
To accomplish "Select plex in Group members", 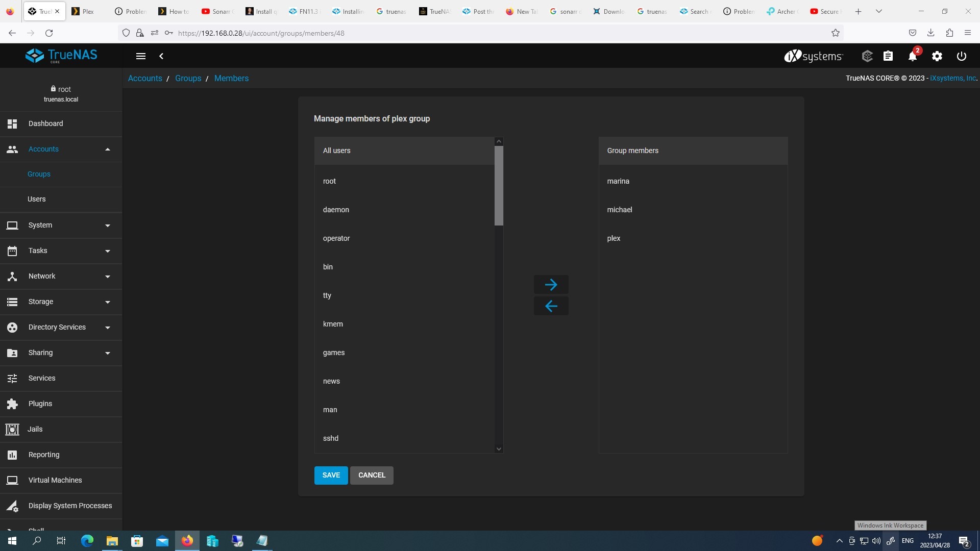I will pos(693,239).
